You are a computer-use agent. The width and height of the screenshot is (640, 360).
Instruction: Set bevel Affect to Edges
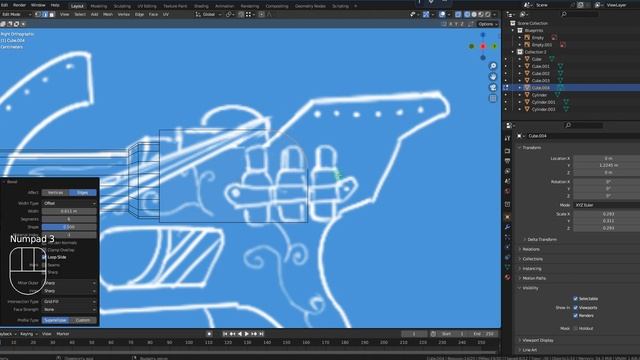[x=83, y=193]
